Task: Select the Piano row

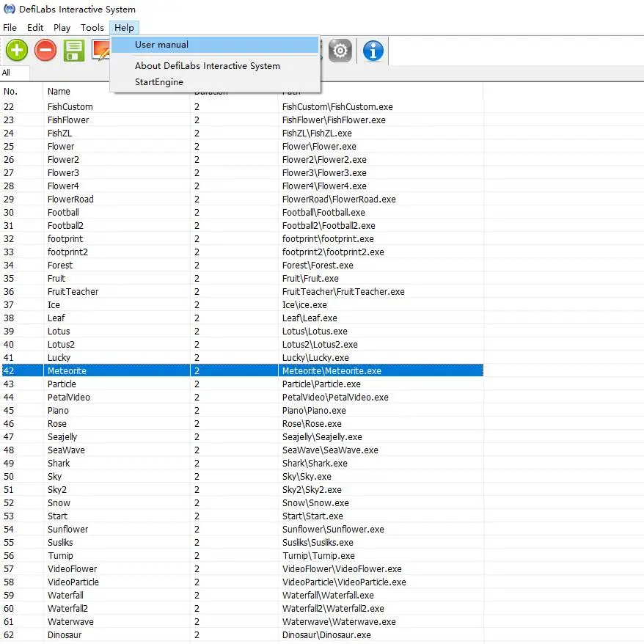Action: coord(242,410)
